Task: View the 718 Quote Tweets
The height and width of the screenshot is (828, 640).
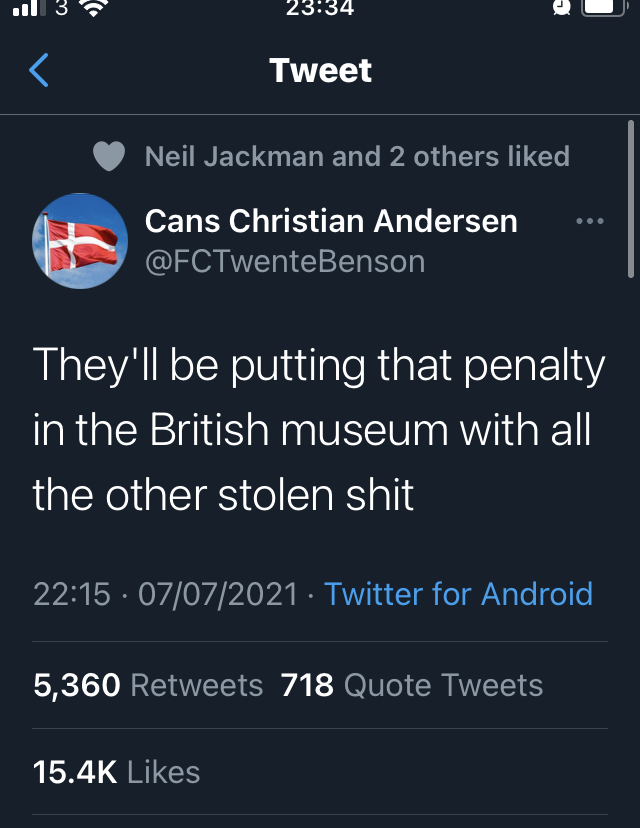Action: (x=412, y=685)
